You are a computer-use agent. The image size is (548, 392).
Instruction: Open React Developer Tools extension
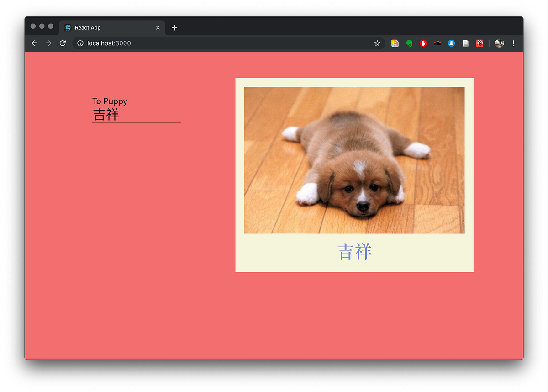[479, 43]
